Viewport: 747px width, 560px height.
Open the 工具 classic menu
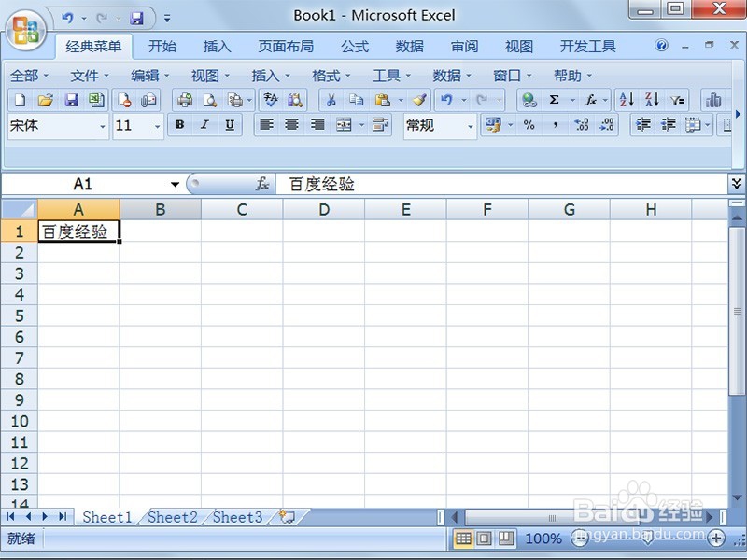(391, 76)
